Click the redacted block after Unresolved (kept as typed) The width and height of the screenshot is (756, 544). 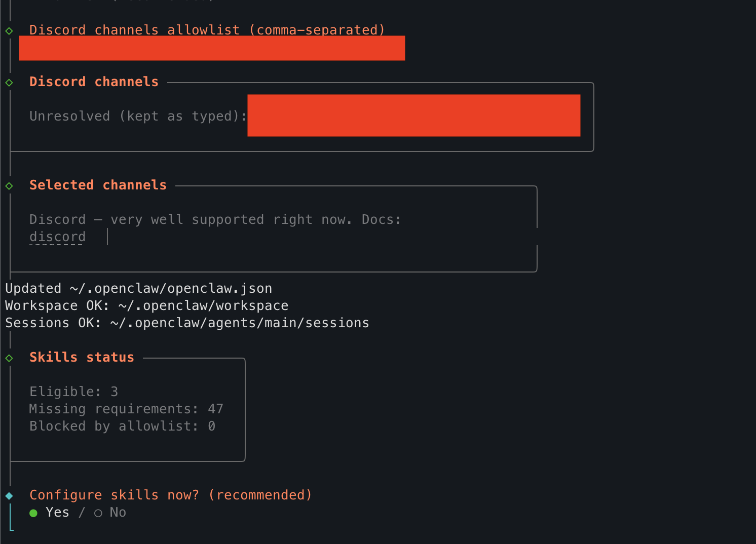(x=413, y=115)
